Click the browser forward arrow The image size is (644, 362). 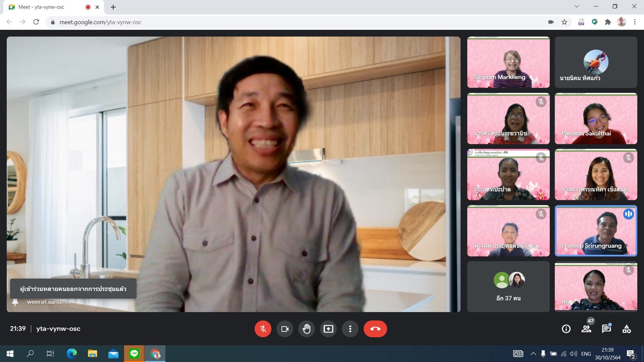click(x=23, y=22)
